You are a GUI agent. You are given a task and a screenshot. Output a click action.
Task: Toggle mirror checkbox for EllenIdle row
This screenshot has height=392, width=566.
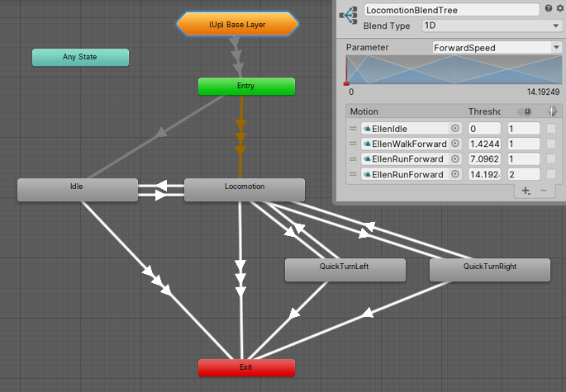(551, 129)
